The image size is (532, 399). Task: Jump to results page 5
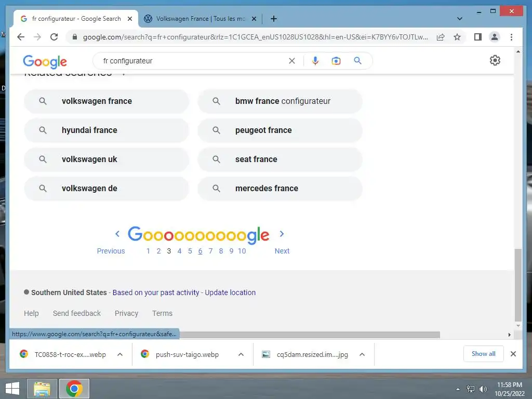[x=190, y=251]
